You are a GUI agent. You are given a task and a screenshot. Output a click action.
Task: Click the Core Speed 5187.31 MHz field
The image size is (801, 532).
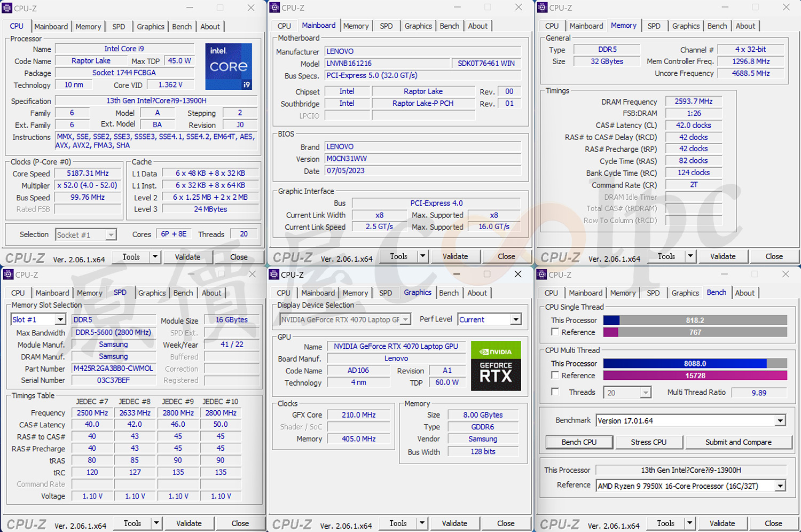coord(88,174)
